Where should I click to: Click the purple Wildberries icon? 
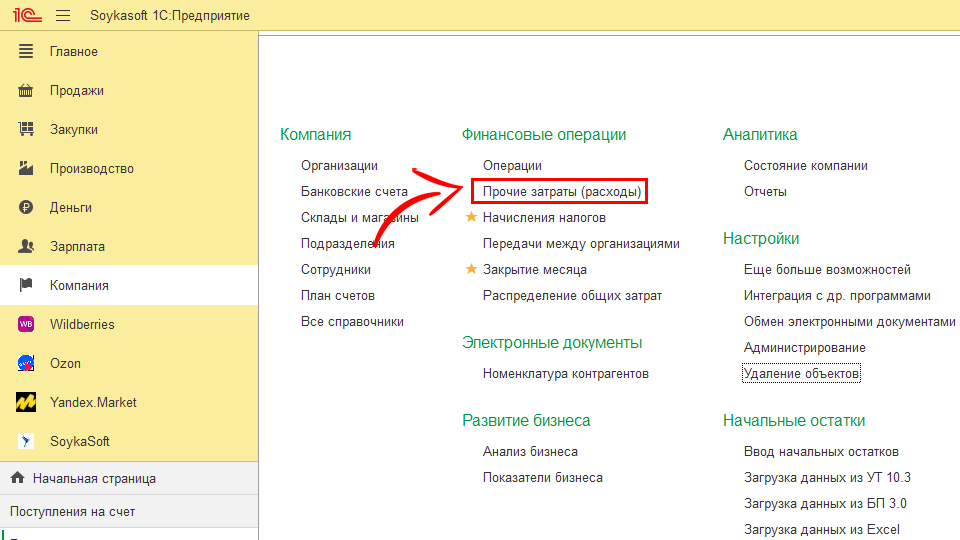(27, 325)
